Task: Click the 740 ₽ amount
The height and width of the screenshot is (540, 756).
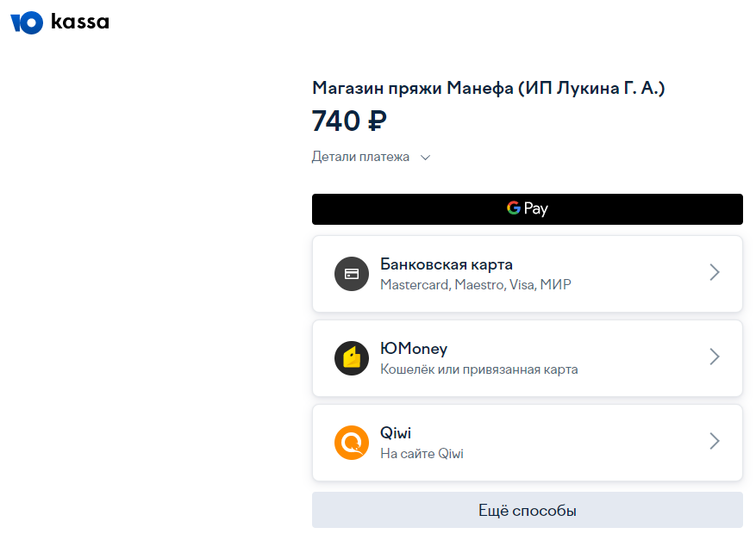Action: [349, 121]
